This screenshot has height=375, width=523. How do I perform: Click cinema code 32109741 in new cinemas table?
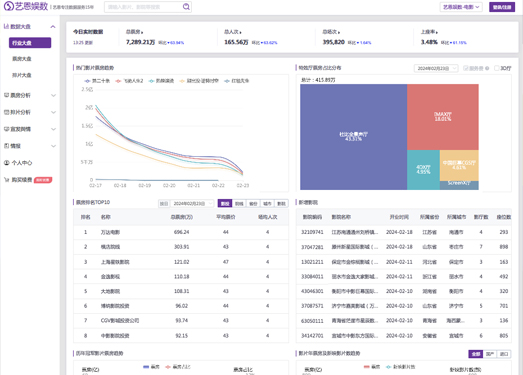point(312,232)
